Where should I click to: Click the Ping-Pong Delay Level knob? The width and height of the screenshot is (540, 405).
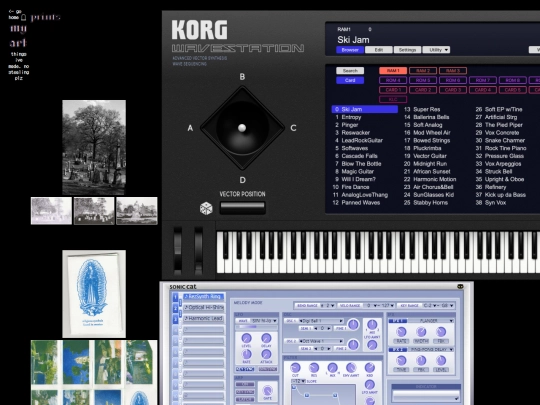pos(441,361)
